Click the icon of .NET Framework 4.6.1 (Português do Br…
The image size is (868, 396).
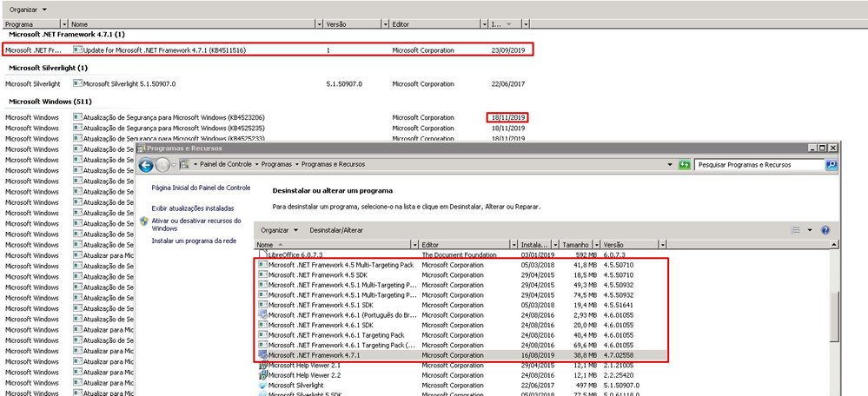click(263, 314)
